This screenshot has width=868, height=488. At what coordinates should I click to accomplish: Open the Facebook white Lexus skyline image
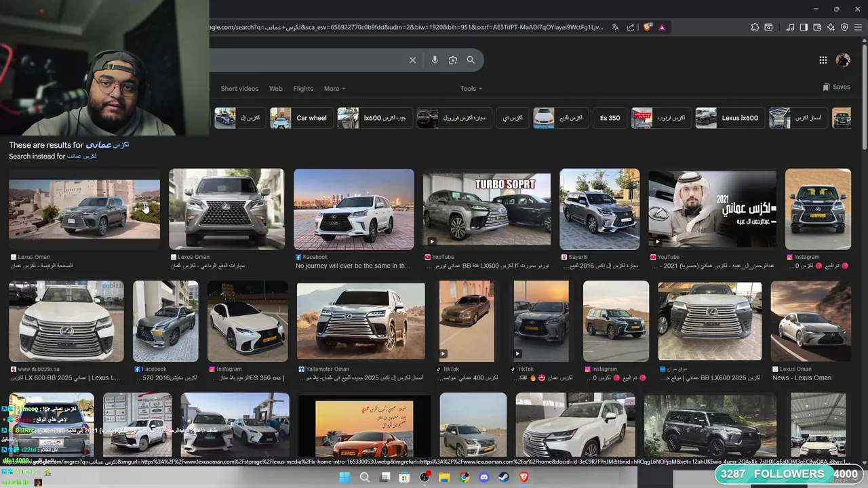pos(353,209)
